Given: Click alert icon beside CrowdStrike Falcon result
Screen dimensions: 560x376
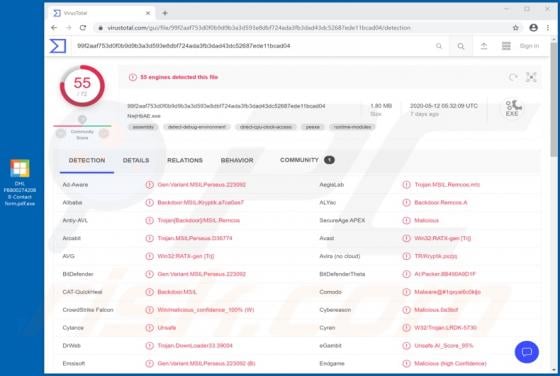Looking at the screenshot, I should [149, 310].
